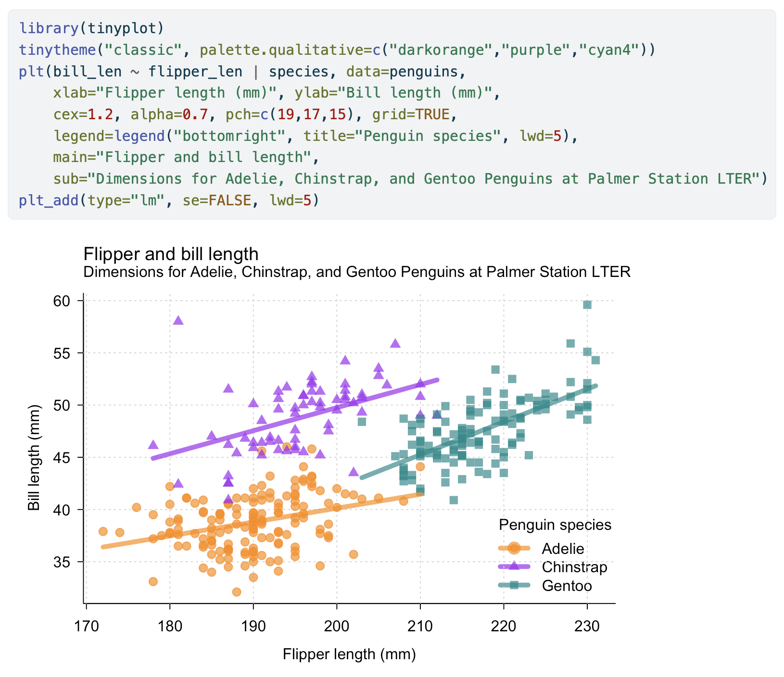This screenshot has width=784, height=677.
Task: Click the "Flipper length (mm)" x-axis label
Action: 349,654
